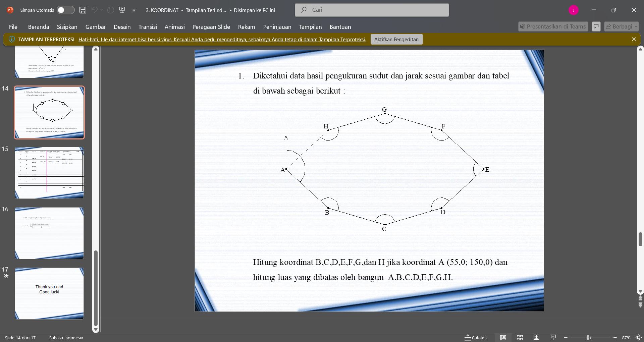The height and width of the screenshot is (342, 644).
Task: Click the slide 17 animation star icon
Action: [6, 276]
